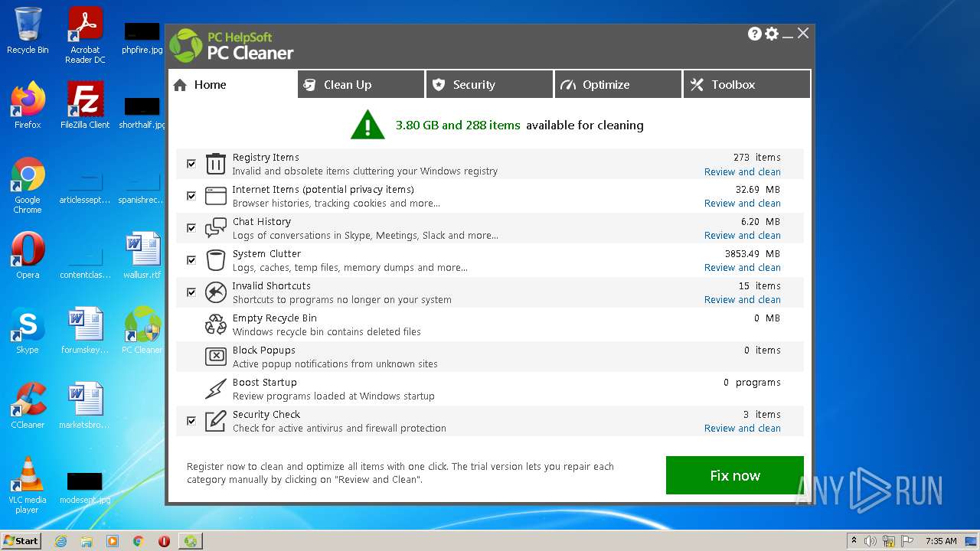Click the 7:35 AM system clock

coord(941,541)
